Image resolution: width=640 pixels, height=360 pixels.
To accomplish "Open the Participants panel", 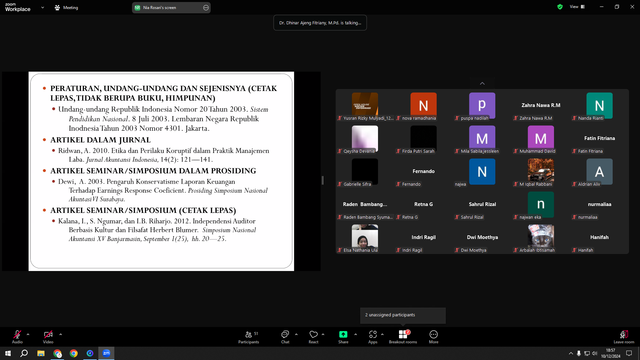I will tap(249, 337).
